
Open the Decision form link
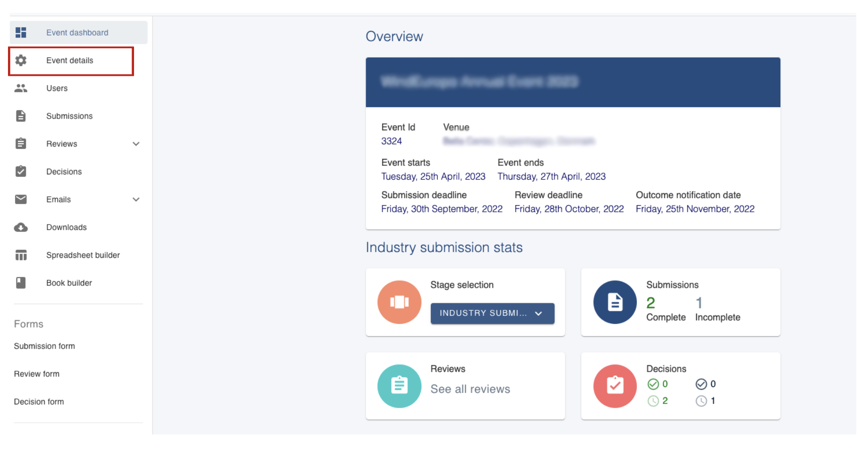(x=39, y=402)
